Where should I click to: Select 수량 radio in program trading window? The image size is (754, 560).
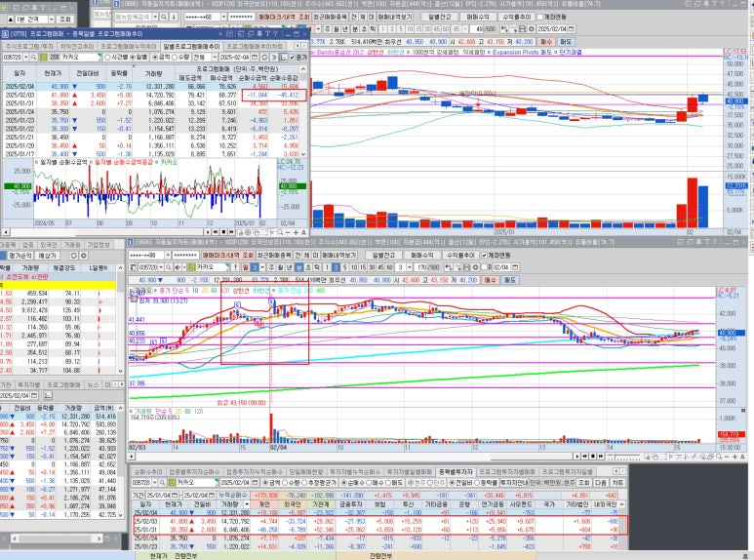[x=180, y=57]
